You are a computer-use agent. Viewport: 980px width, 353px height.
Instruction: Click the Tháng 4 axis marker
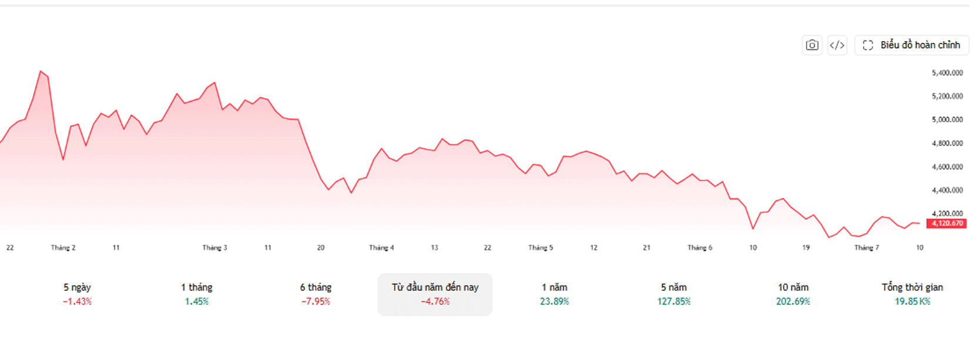(382, 248)
